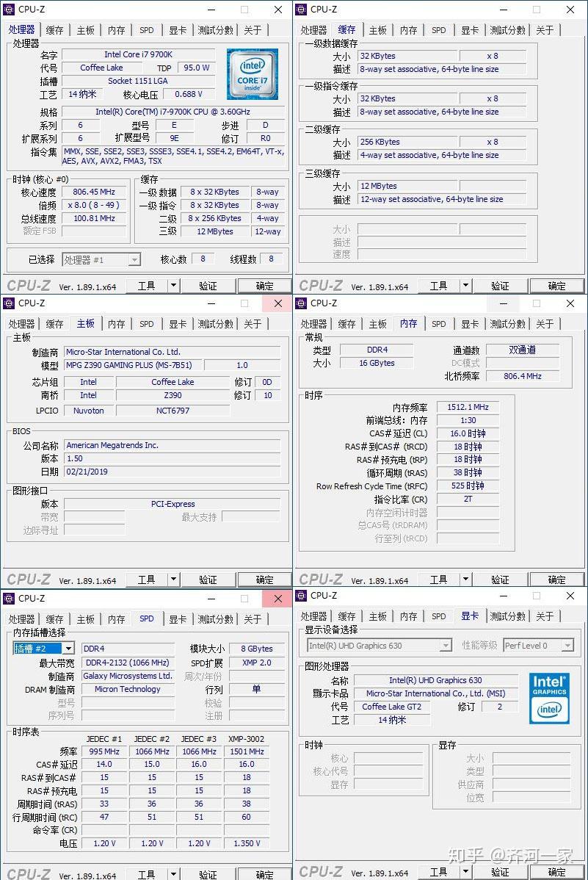Click the CPU-Z title bar icon of the 缓存 window
588x880 pixels.
click(302, 10)
